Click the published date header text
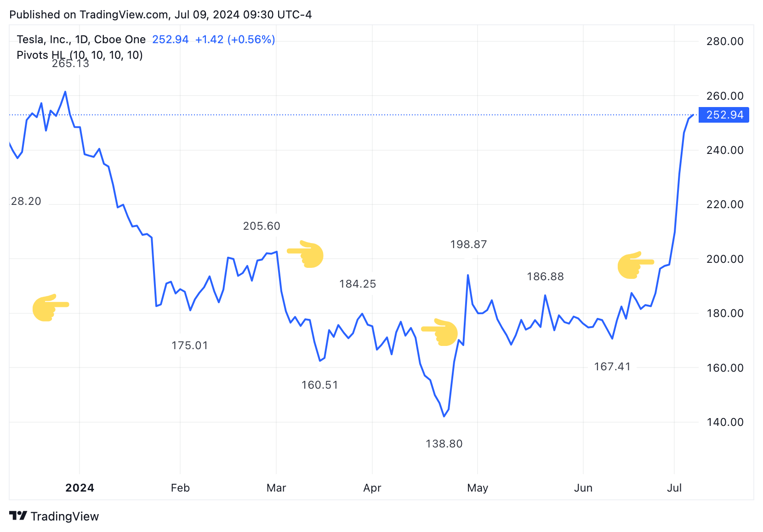The height and width of the screenshot is (532, 763). 160,15
